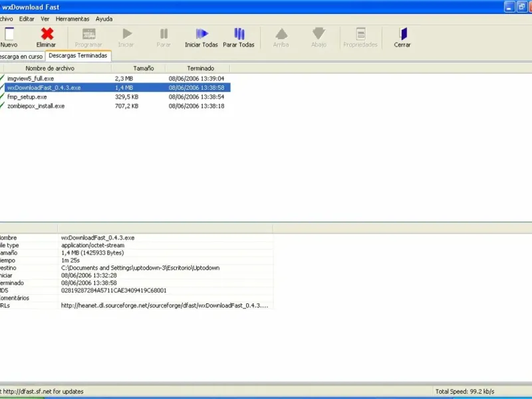Screen dimensions: 532x399
Task: Click the dfast.sf.net updates status text
Action: [42, 392]
